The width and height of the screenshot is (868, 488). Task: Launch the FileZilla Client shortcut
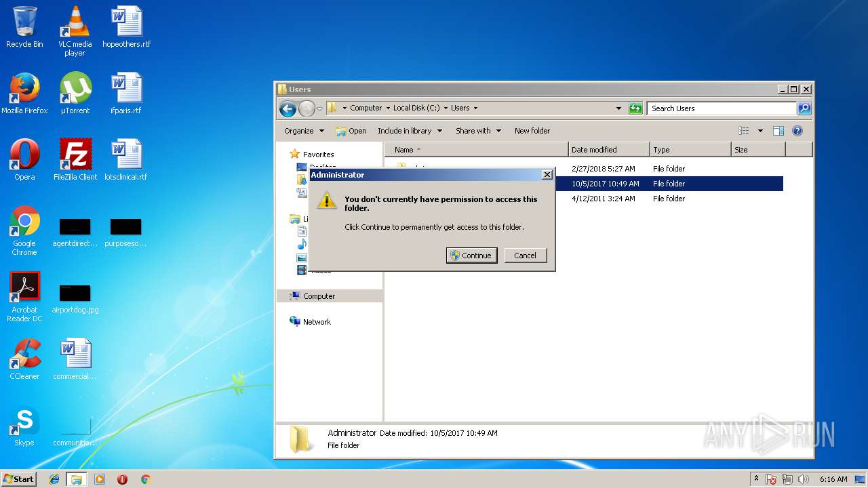click(75, 160)
